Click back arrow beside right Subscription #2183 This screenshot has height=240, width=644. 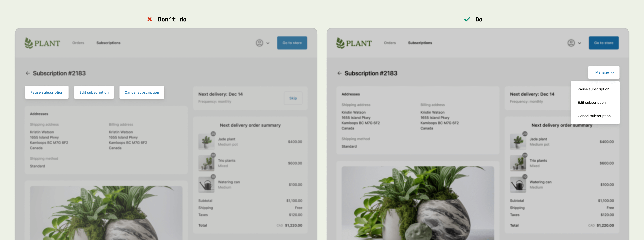pyautogui.click(x=339, y=73)
